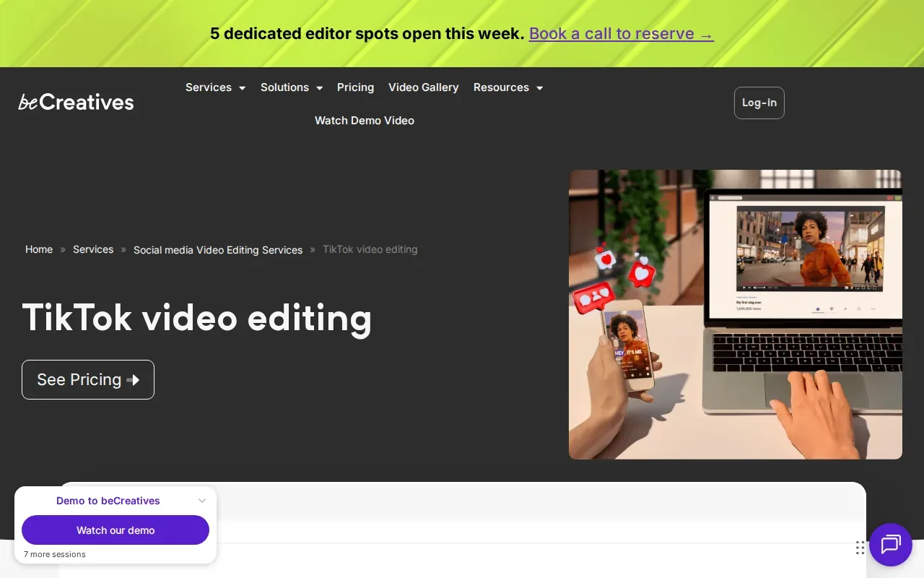
Task: Click the hero laptop and phone image
Action: coord(736,314)
